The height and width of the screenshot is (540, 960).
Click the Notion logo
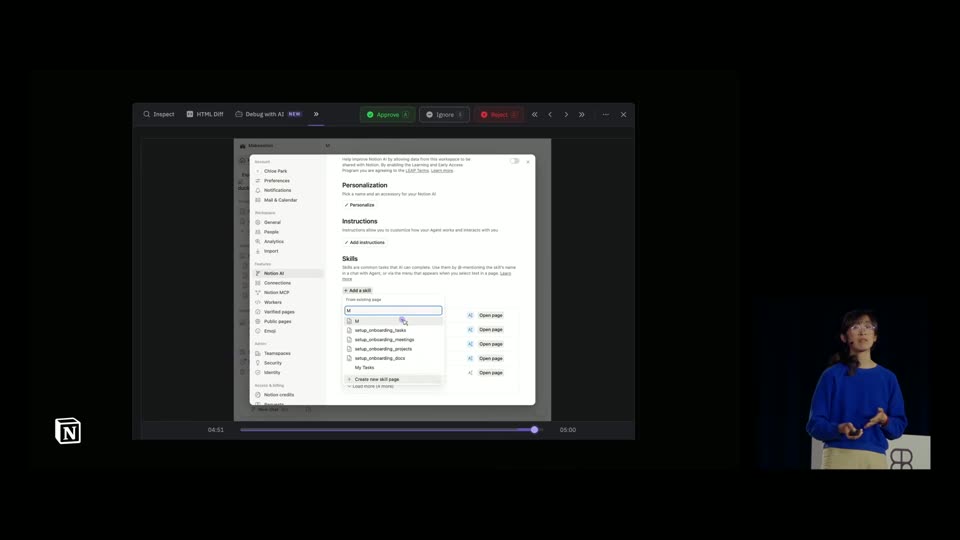click(68, 431)
